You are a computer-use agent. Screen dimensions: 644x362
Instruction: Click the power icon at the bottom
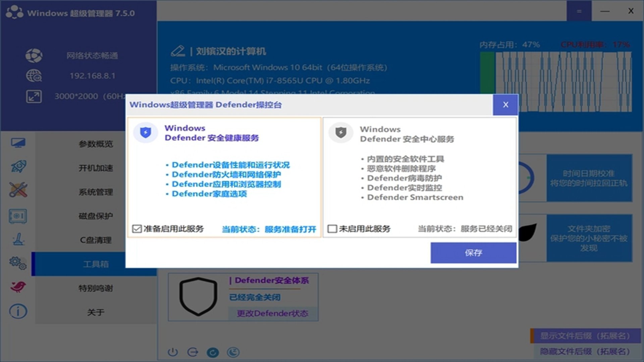point(173,352)
